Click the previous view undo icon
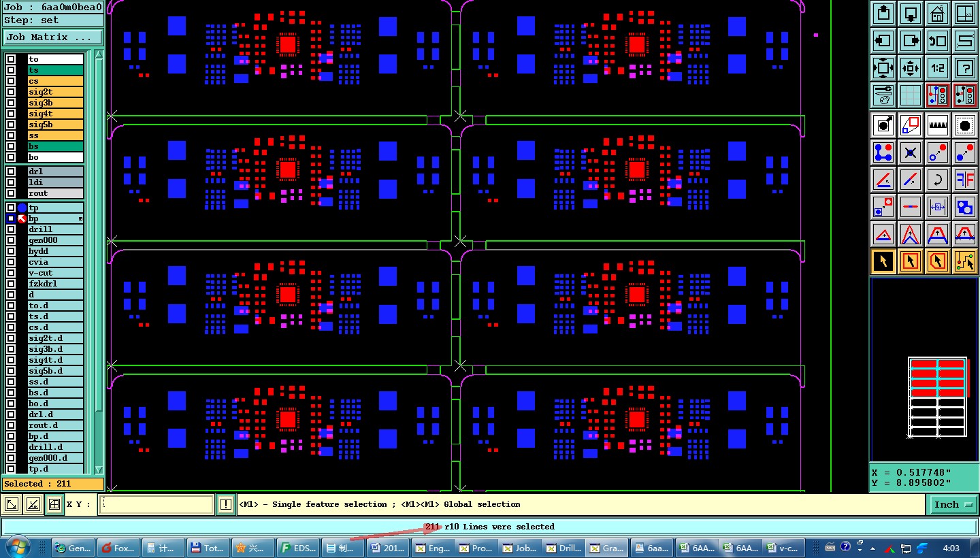The image size is (980, 558). pyautogui.click(x=938, y=41)
